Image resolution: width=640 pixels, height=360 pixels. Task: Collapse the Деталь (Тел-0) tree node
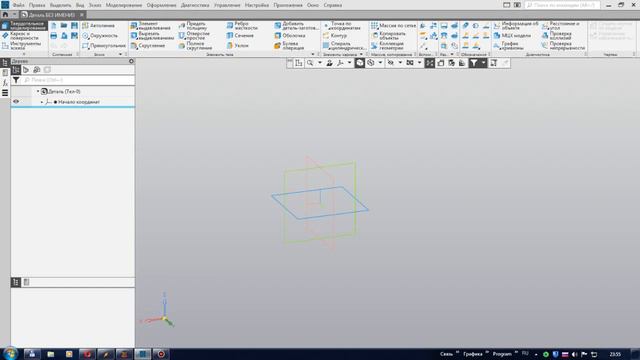pos(38,91)
